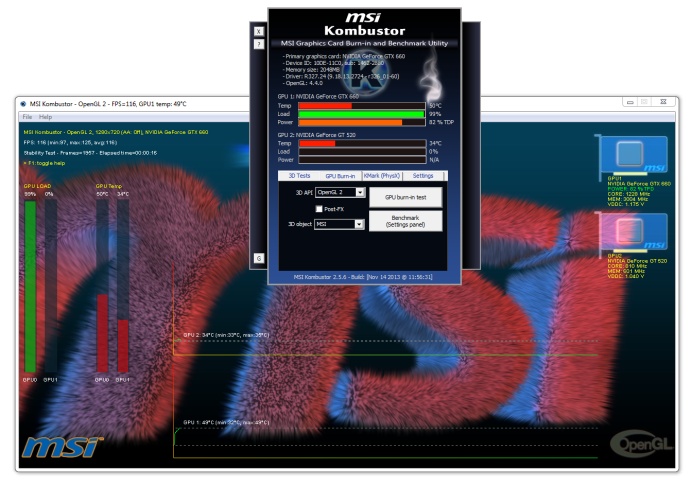700x487 pixels.
Task: Click GPU 2 empty Load bar at 0%
Action: click(x=362, y=152)
